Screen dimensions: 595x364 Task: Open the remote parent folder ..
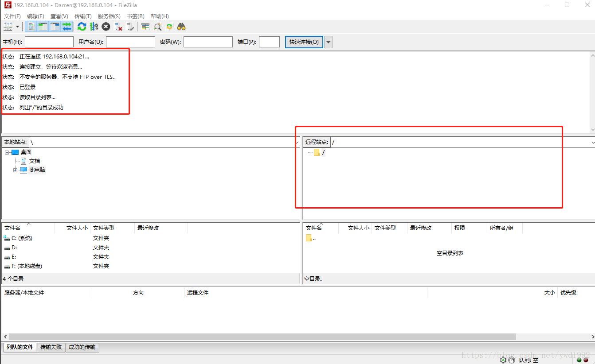click(311, 238)
